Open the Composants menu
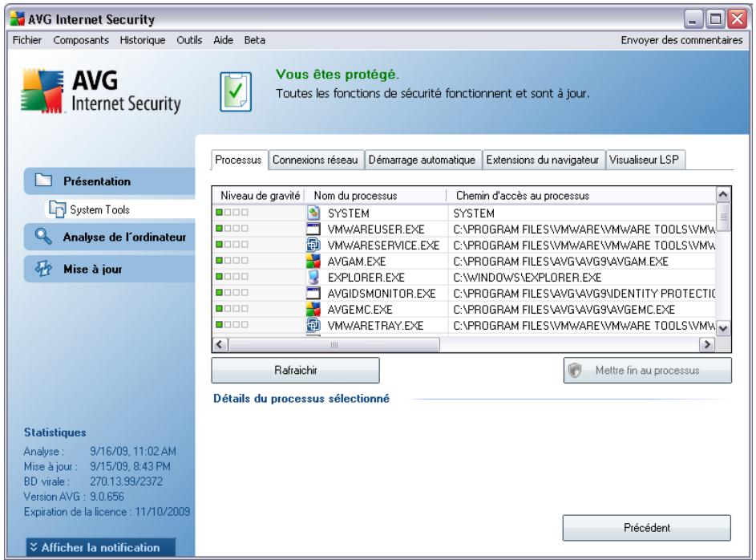Viewport: 756px width, 560px height. tap(81, 40)
